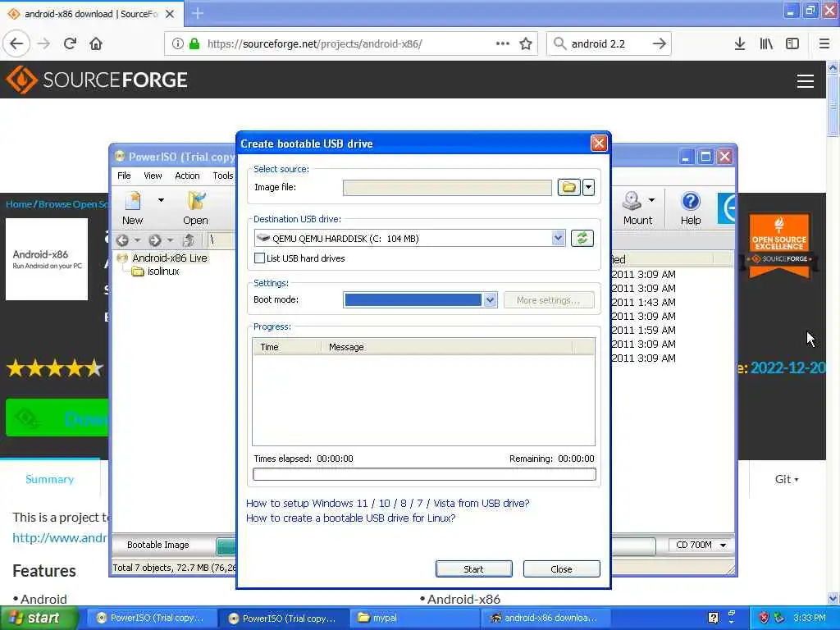The width and height of the screenshot is (840, 630).
Task: Click the five-star rating on SourceForge
Action: tap(54, 368)
